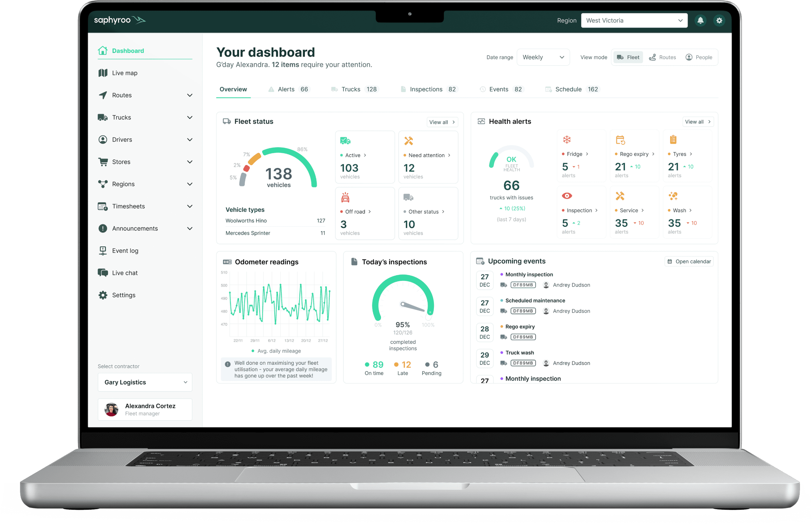812x525 pixels.
Task: Switch view mode to Routes
Action: (662, 57)
